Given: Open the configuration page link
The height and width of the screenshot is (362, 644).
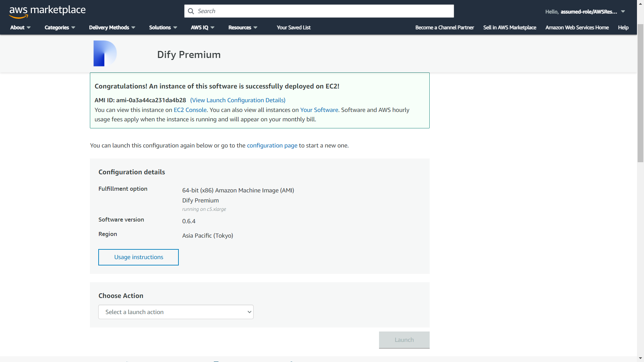Looking at the screenshot, I should coord(272,145).
